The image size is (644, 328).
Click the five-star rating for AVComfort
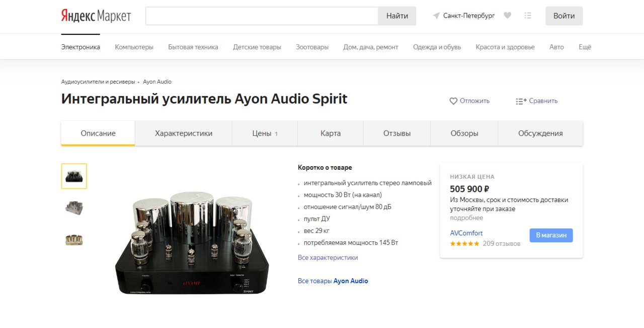pos(464,244)
